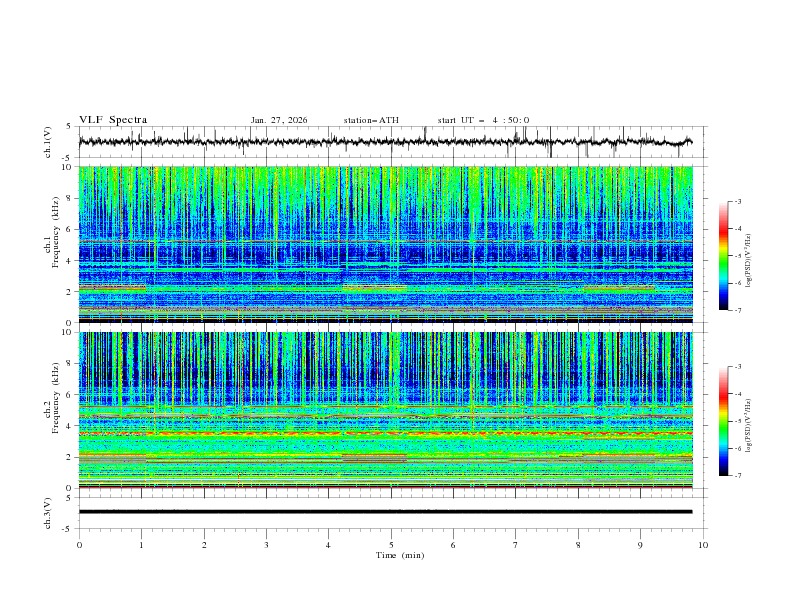Click the ch.1(V) waveform trace panel

pos(390,142)
